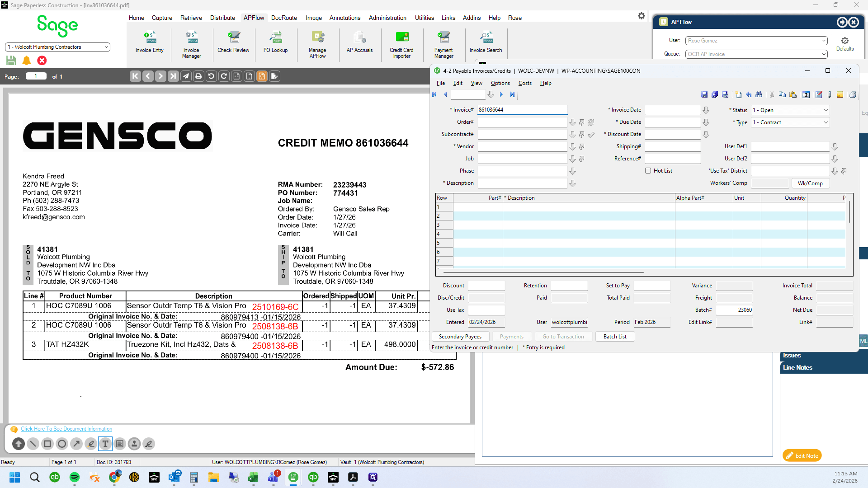Viewport: 868px width, 488px height.
Task: Select the stamp annotation tool
Action: [134, 444]
